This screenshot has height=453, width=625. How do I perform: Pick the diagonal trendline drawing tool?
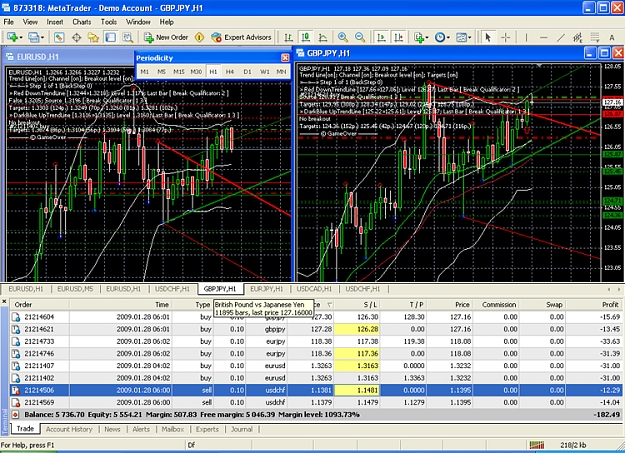pyautogui.click(x=560, y=37)
